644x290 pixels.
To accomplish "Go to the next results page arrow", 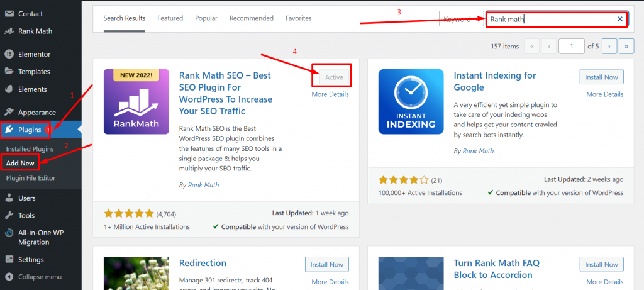I will click(x=609, y=47).
